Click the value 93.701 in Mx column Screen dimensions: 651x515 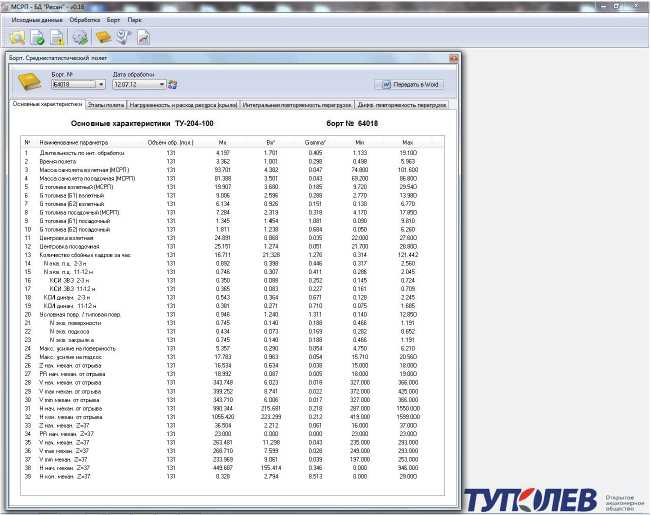223,170
